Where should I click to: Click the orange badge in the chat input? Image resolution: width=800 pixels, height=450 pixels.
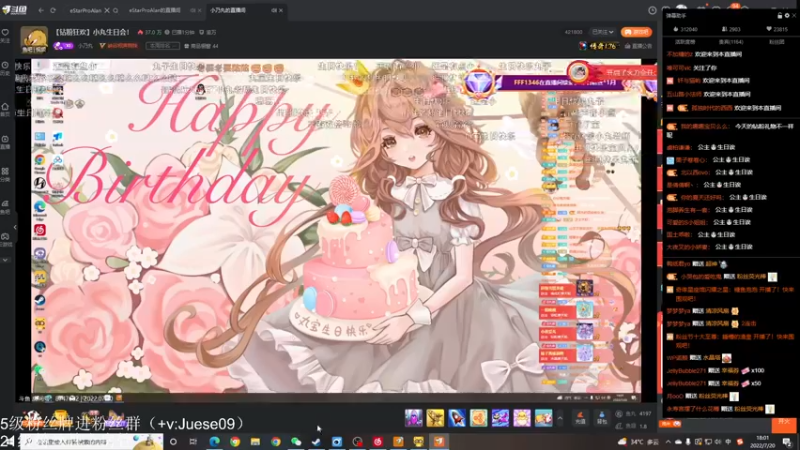tap(671, 423)
